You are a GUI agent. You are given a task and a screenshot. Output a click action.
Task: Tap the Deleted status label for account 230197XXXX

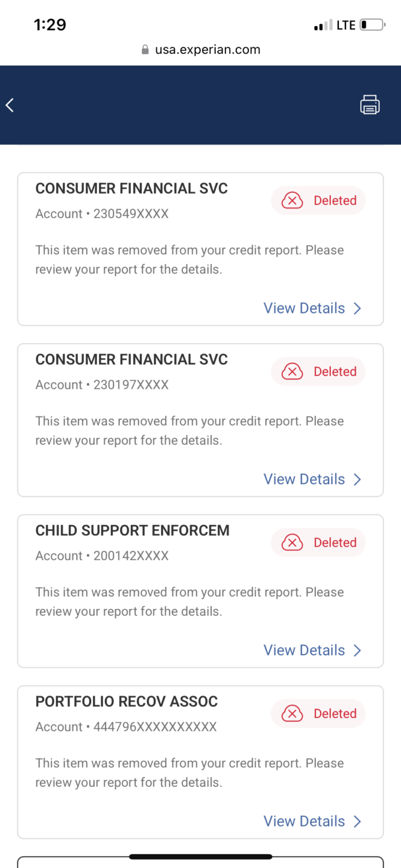[335, 372]
